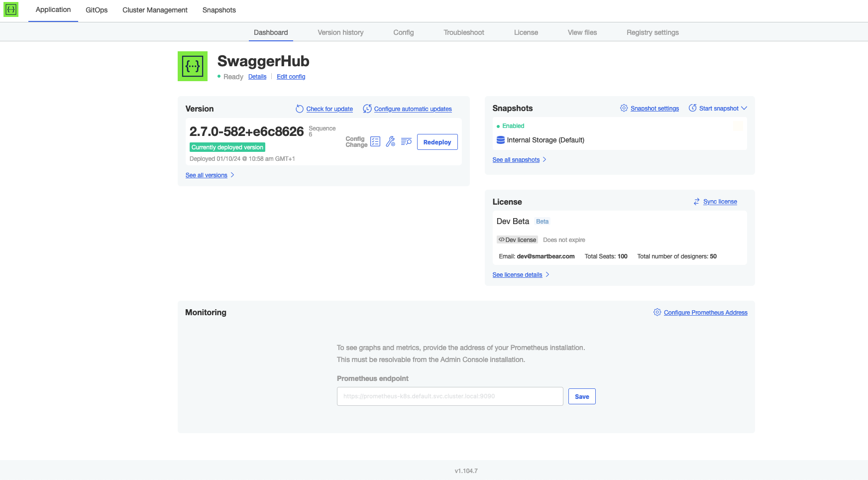Open the Cluster Management menu item
The image size is (868, 480).
pos(155,10)
